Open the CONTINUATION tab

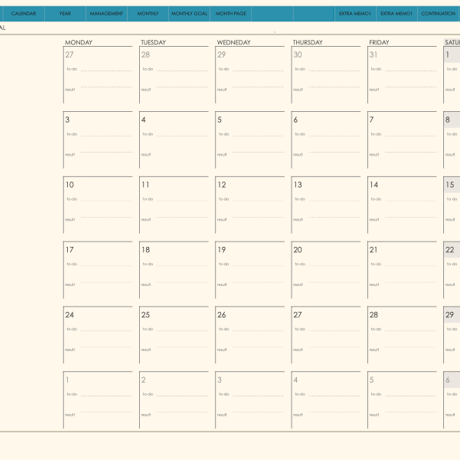pos(438,14)
